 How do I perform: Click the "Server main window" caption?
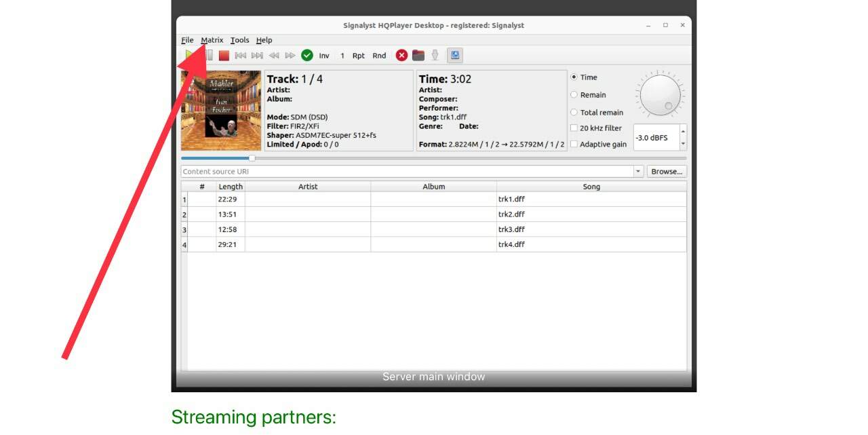[434, 377]
